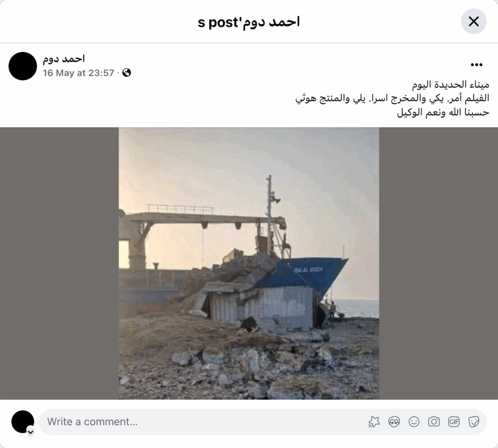Close the post dialog with the X
The width and height of the screenshot is (498, 448).
[474, 21]
